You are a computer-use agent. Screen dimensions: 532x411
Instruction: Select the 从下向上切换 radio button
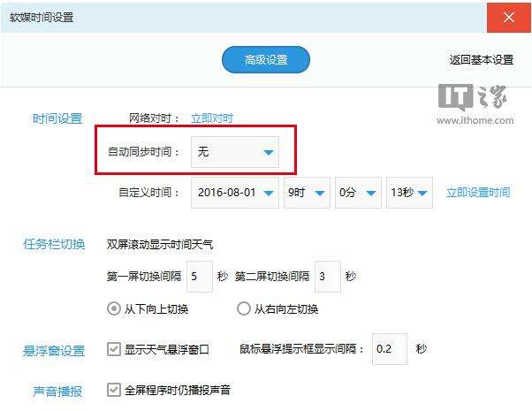pyautogui.click(x=114, y=308)
